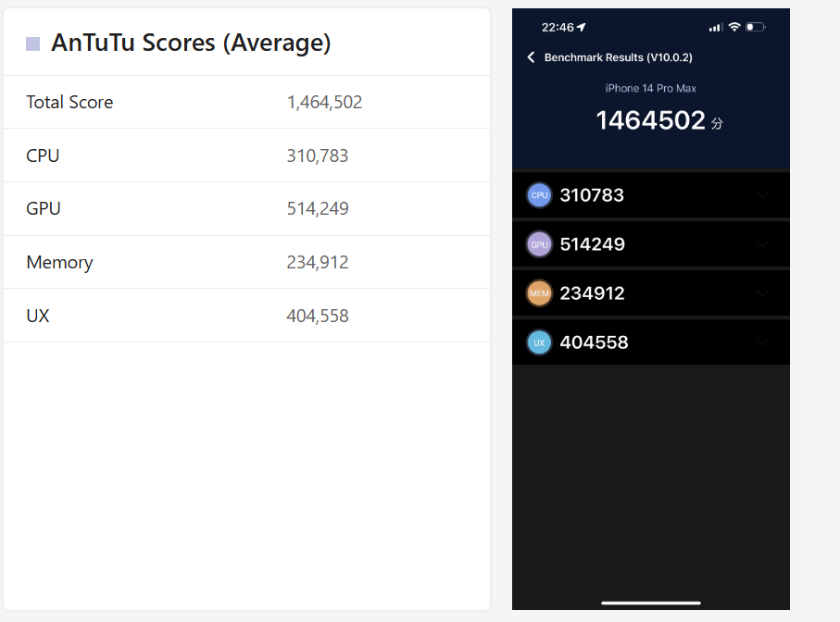Click the 1,464,502 value in table
This screenshot has height=622, width=840.
pyautogui.click(x=325, y=102)
